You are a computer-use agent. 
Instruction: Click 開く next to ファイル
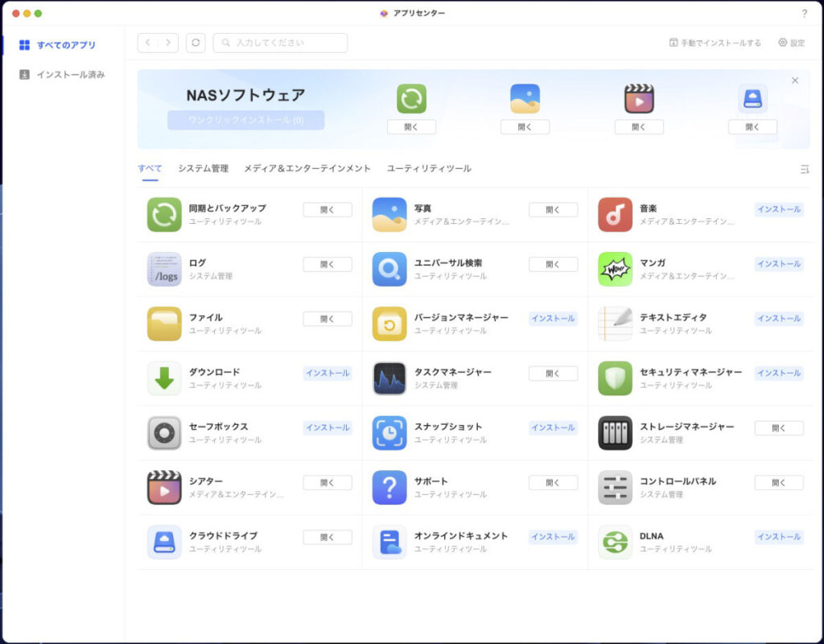[327, 319]
